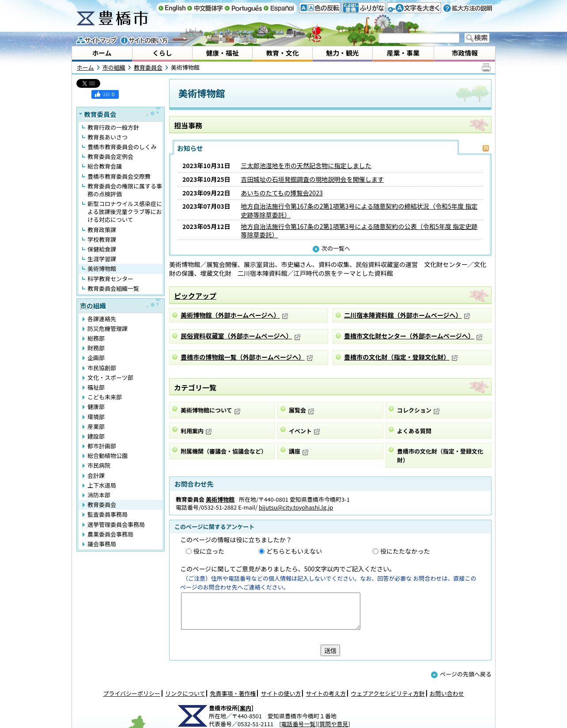The width and height of the screenshot is (567, 728).
Task: Select the どちらともいえない radio option
Action: pyautogui.click(x=261, y=552)
